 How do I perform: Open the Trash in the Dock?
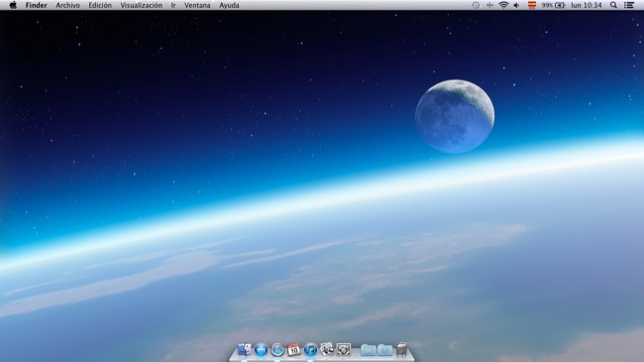click(401, 350)
